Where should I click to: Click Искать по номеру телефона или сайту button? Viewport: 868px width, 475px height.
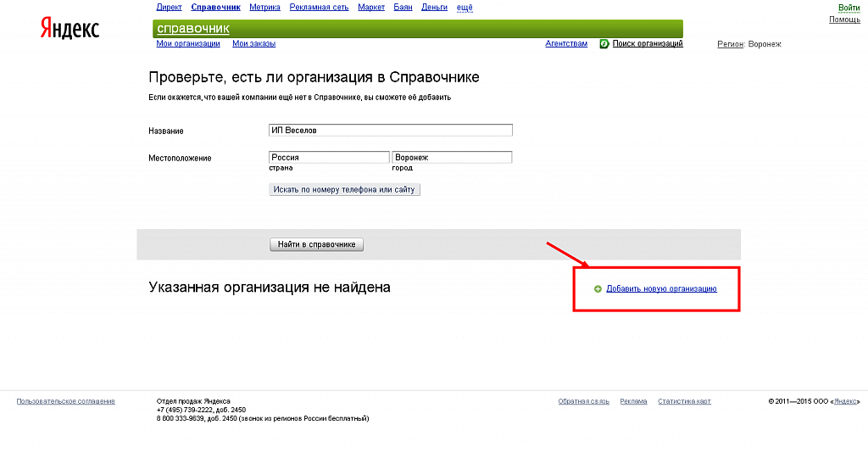(344, 190)
